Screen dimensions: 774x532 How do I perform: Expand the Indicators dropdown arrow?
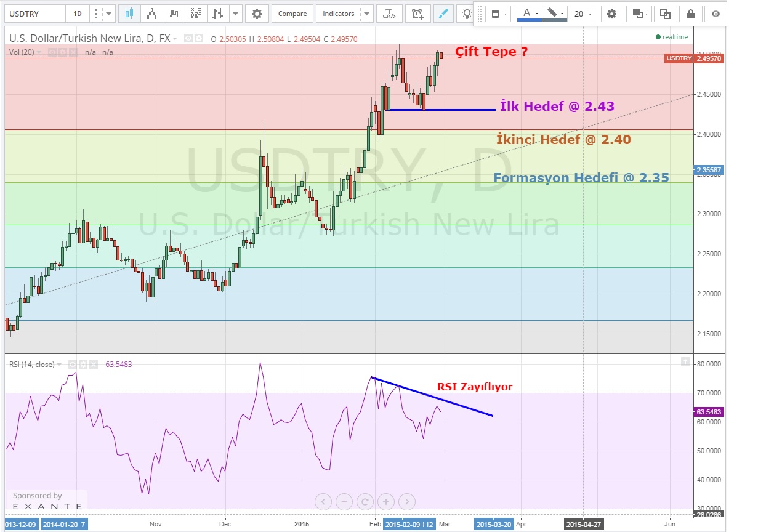click(366, 14)
